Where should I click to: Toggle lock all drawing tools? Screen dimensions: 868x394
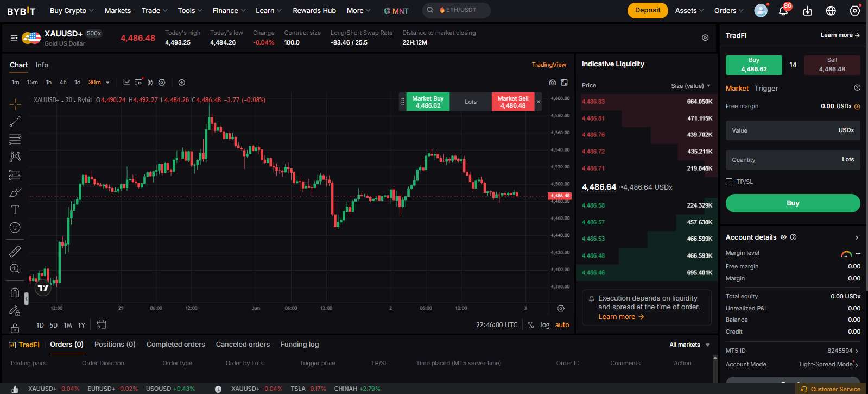[15, 328]
